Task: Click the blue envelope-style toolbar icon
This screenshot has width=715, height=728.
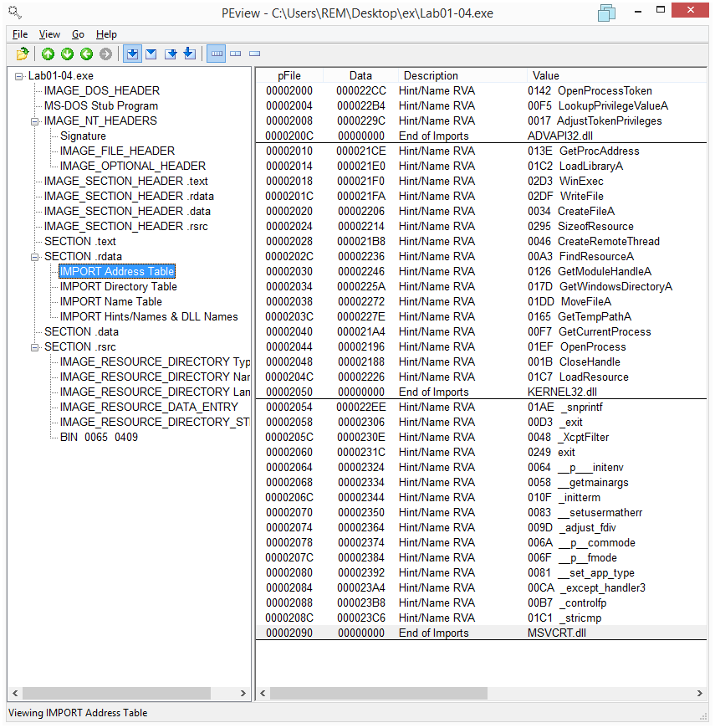Action: 151,54
